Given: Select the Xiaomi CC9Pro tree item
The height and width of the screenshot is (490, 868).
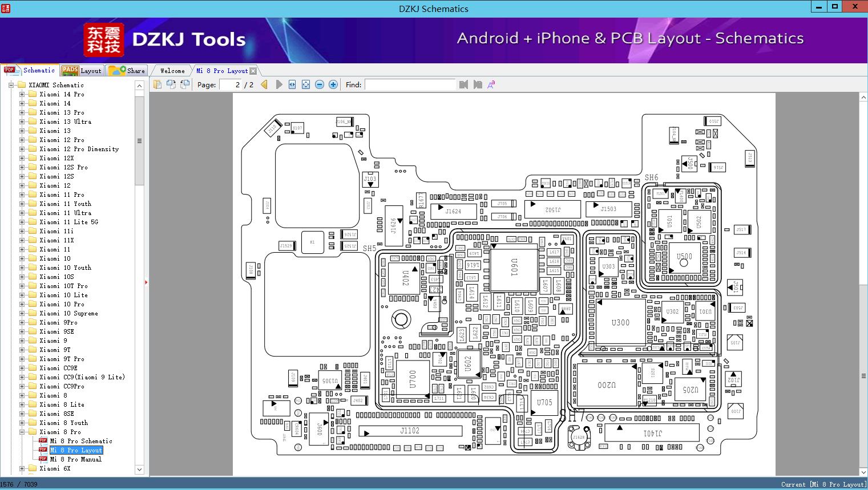Looking at the screenshot, I should tap(62, 386).
